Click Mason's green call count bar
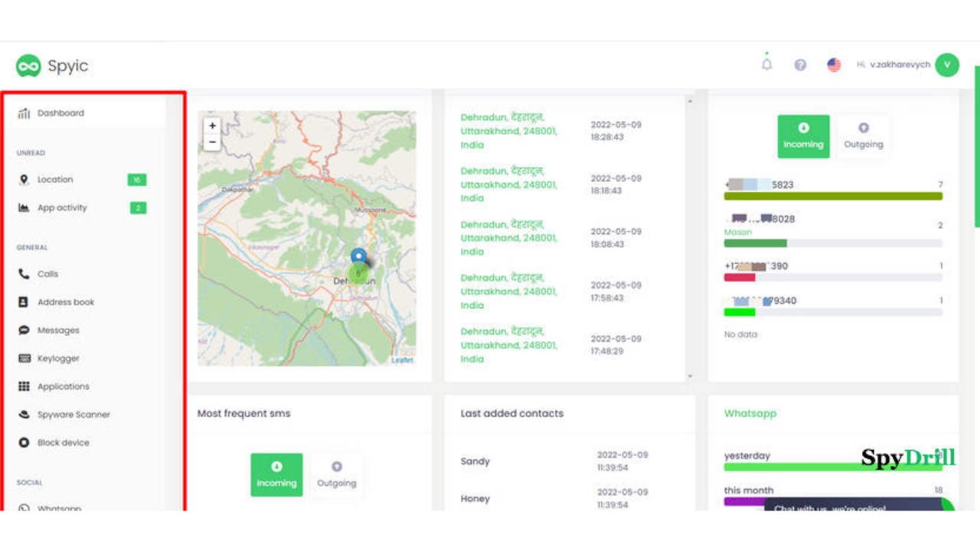Viewport: 980px width, 551px height. (756, 243)
